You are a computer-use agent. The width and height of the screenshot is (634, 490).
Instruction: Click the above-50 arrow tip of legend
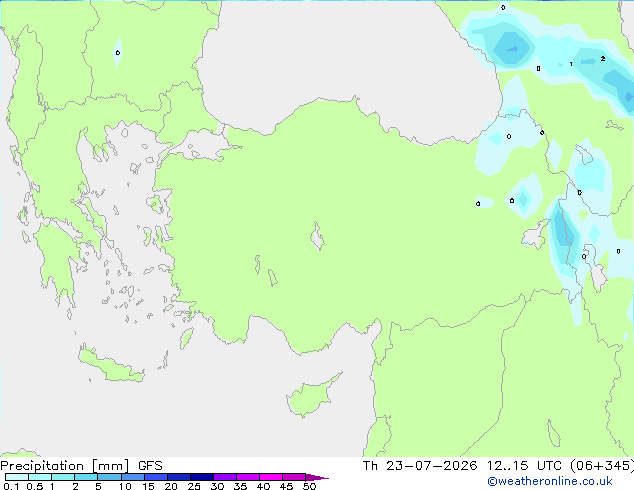[317, 477]
